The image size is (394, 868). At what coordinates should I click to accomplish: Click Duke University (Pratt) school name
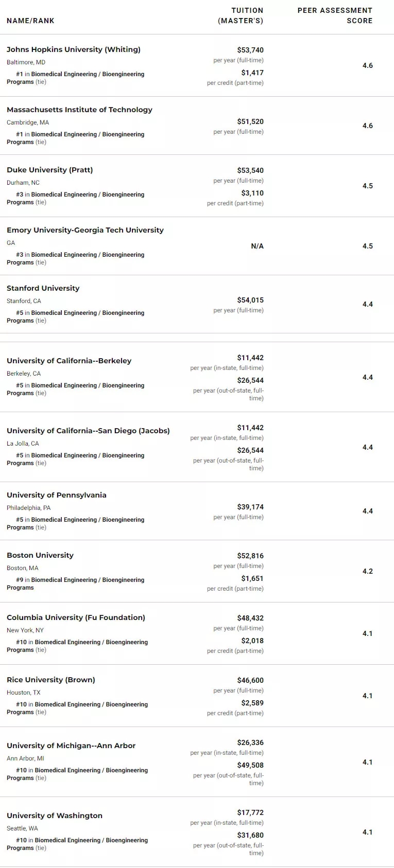[x=50, y=170]
